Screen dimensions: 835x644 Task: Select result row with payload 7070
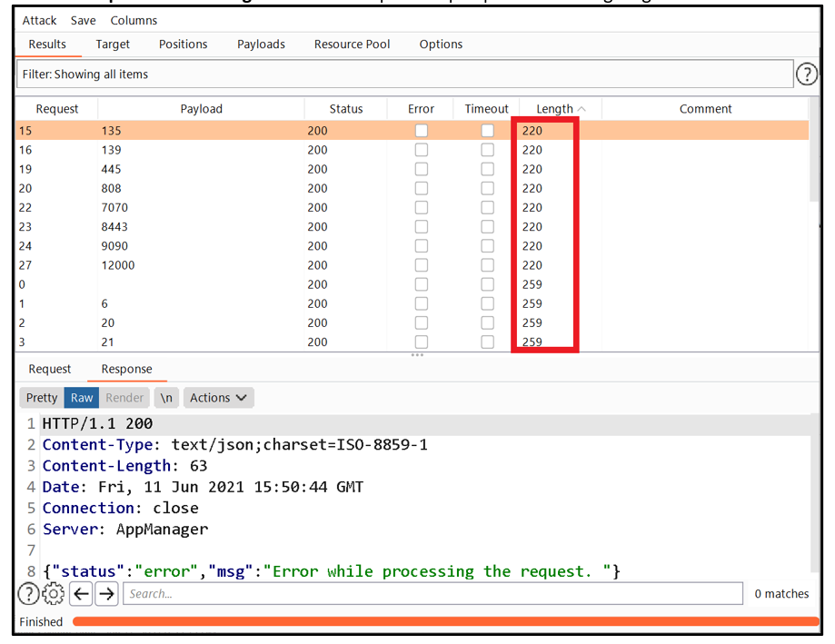pos(413,208)
